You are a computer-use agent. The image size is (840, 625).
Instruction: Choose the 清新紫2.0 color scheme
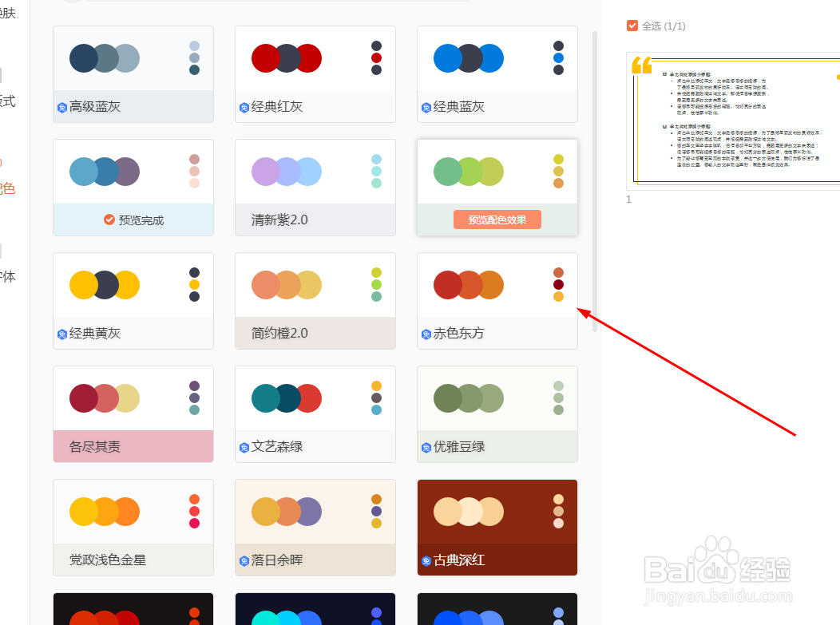click(x=315, y=188)
